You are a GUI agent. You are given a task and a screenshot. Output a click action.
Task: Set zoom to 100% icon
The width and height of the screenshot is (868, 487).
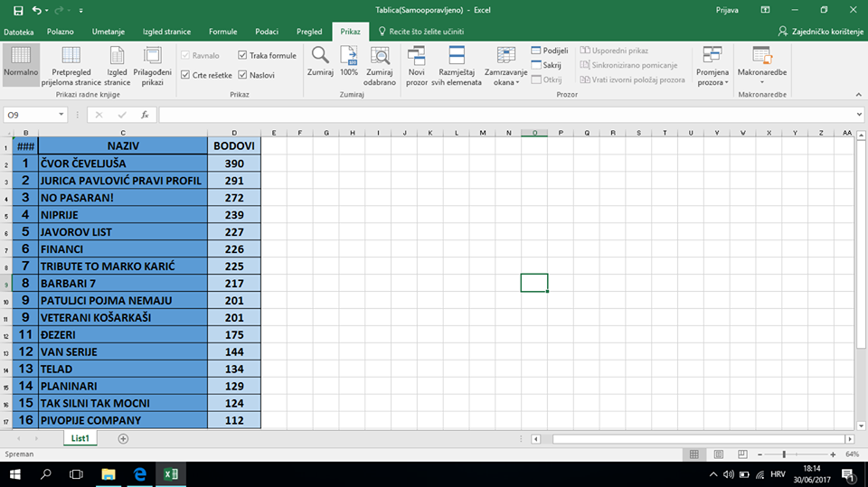(x=349, y=56)
